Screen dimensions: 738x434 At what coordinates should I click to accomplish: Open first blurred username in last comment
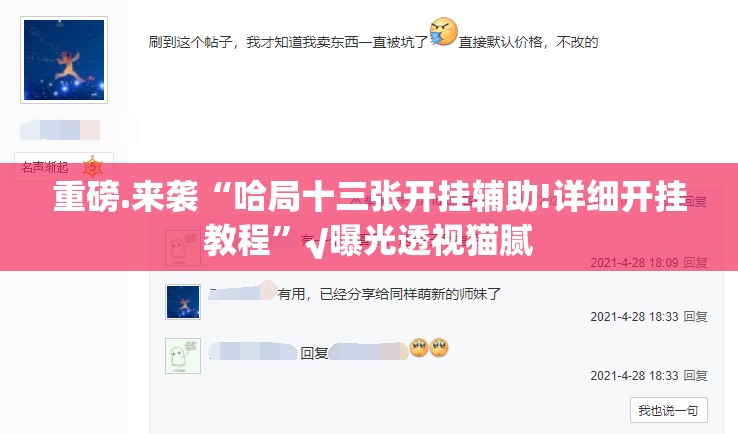click(x=253, y=352)
